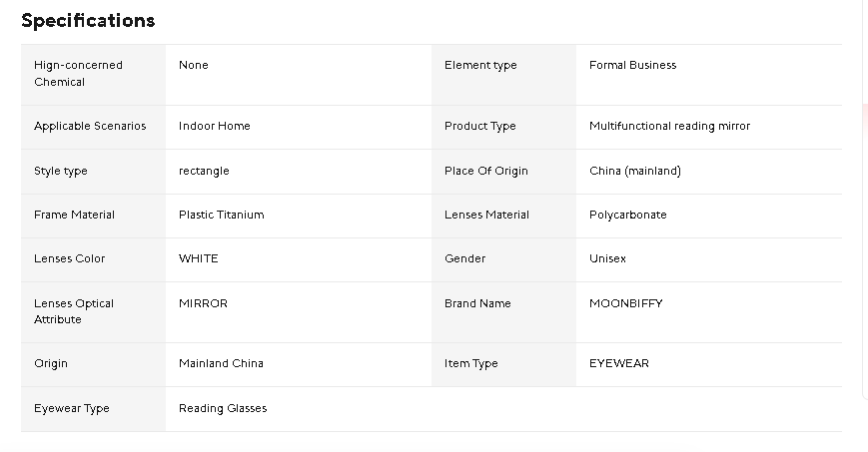Click the Style type label
Viewport: 868px width, 452px height.
point(61,172)
